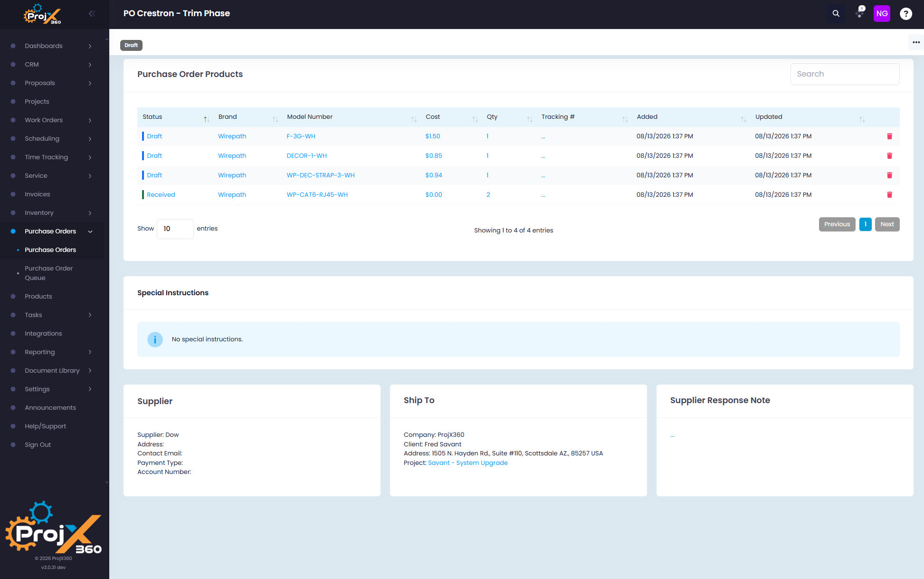Sort table by Tracking # arrows
The width and height of the screenshot is (924, 579).
[625, 119]
